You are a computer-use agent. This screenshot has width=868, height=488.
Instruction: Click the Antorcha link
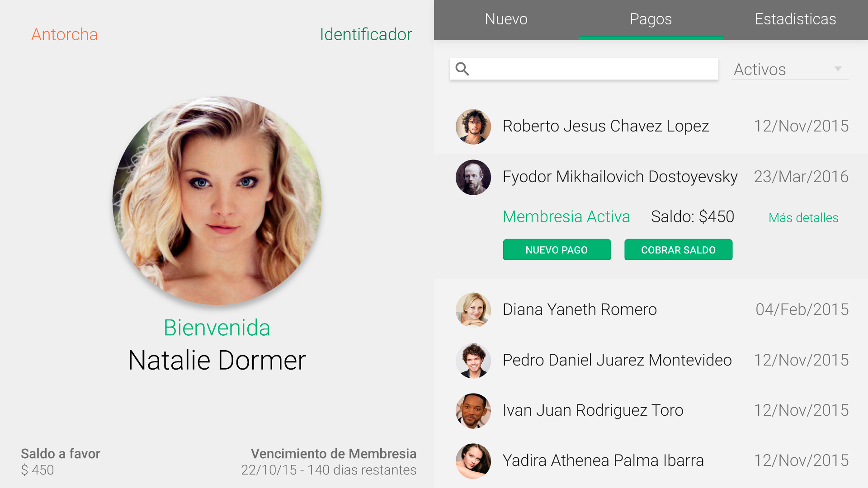[x=64, y=34]
